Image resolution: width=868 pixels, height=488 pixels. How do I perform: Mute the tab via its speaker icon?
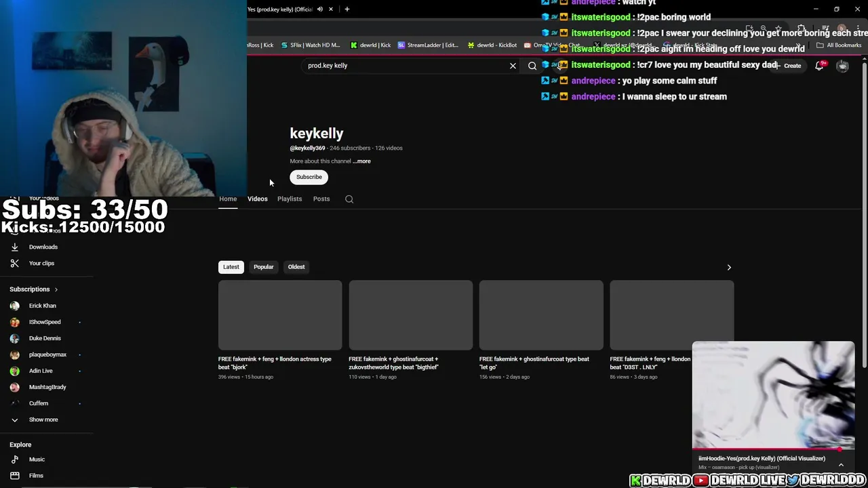coord(320,9)
